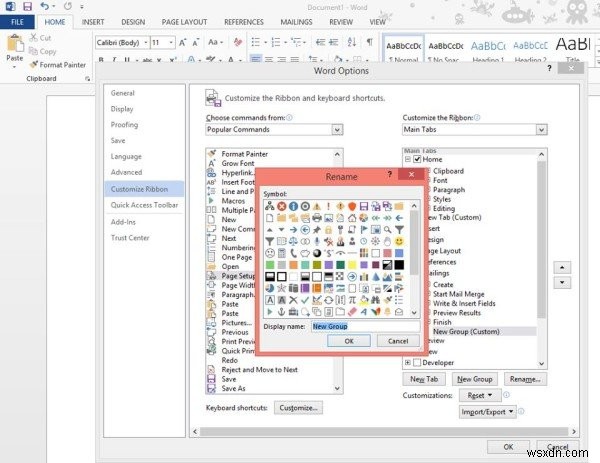Select New Group (Custom) in ribbon tree
The width and height of the screenshot is (600, 463).
click(x=466, y=331)
